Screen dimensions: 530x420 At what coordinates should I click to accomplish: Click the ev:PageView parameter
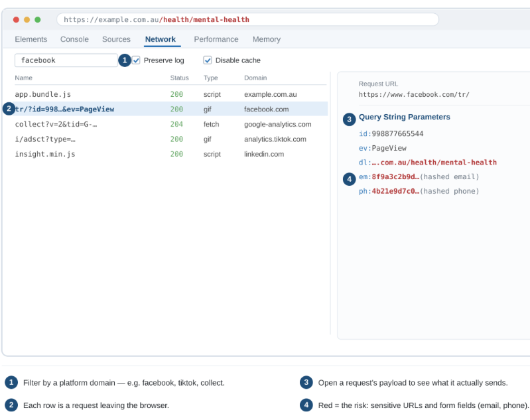(382, 148)
